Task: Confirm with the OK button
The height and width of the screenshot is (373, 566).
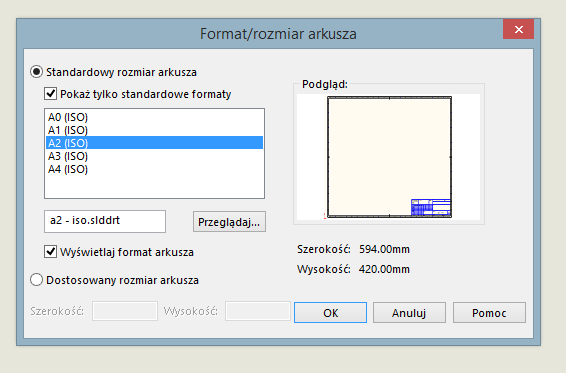Action: (x=330, y=313)
